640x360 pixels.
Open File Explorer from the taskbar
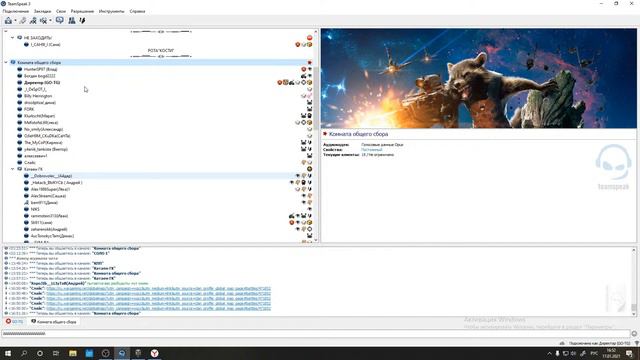point(73,353)
